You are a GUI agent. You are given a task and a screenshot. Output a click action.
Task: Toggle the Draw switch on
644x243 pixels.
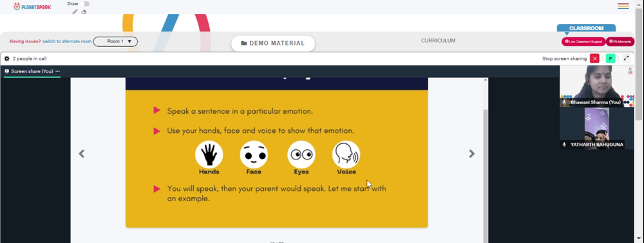pyautogui.click(x=85, y=4)
